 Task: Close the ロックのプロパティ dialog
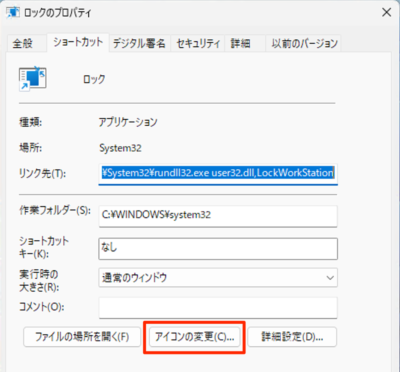[386, 13]
